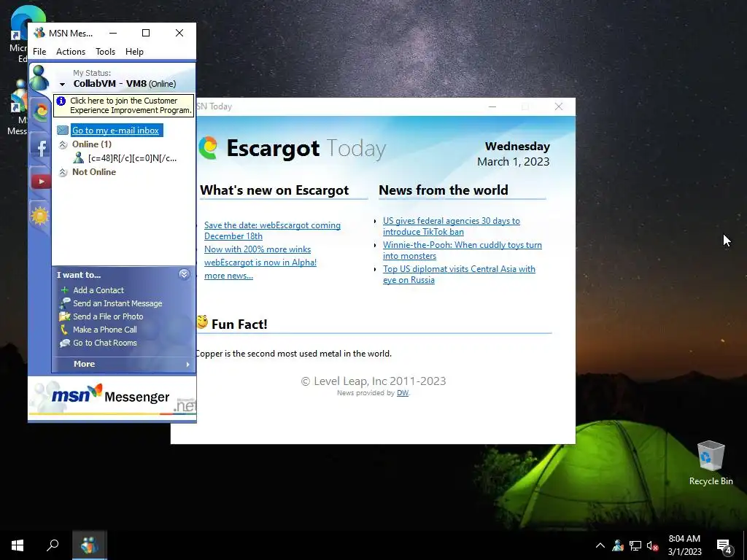Click the e-mail inbox envelope icon
Screen dimensions: 747x560
point(63,130)
